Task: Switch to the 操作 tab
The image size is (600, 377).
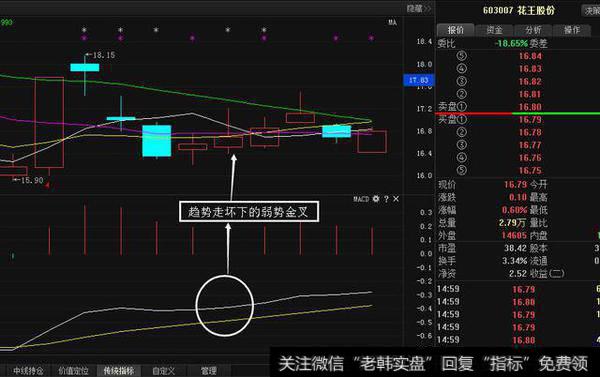Action: pyautogui.click(x=572, y=30)
